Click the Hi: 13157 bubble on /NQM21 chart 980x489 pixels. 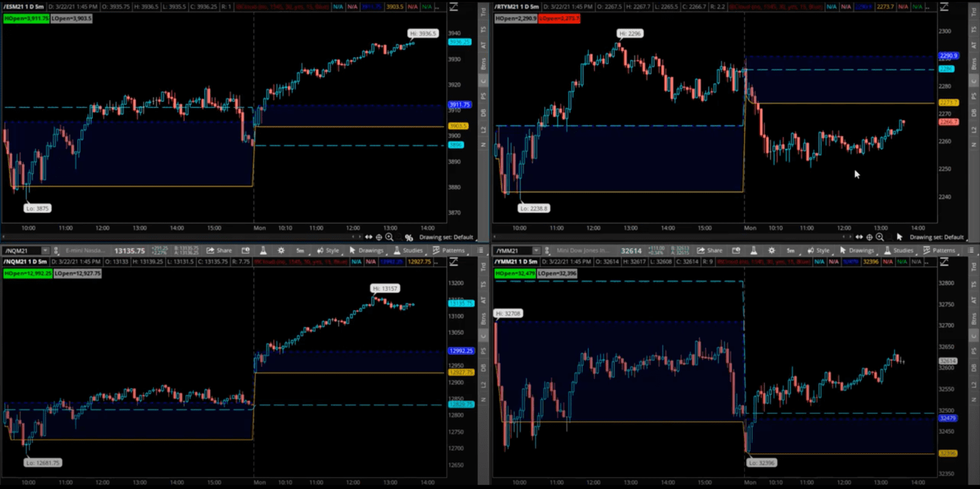coord(385,288)
